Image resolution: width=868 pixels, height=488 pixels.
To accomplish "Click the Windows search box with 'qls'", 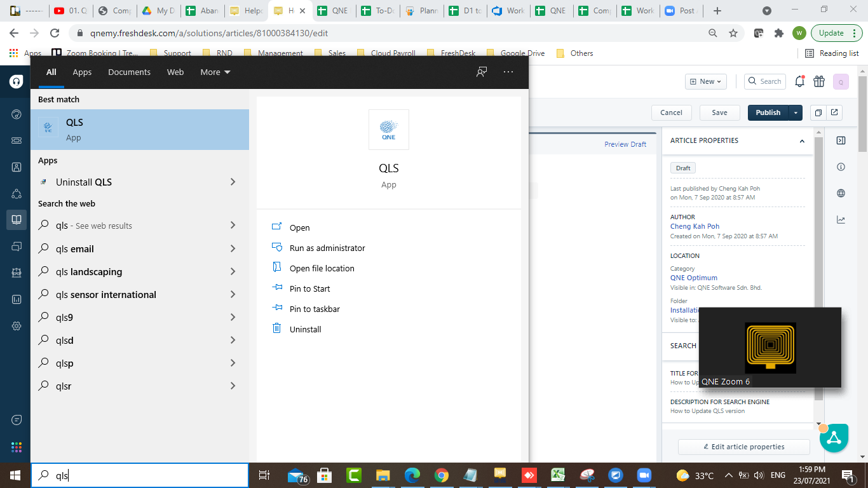I will point(140,475).
